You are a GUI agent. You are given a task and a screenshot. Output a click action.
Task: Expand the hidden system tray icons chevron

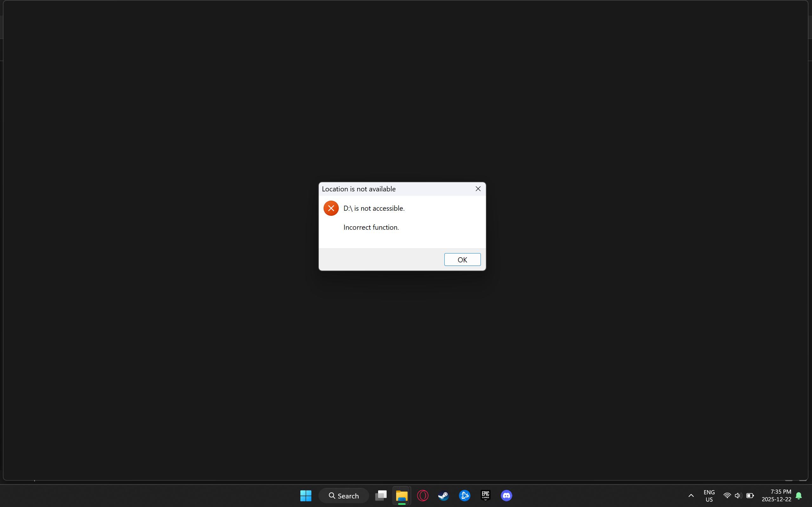coord(691,496)
